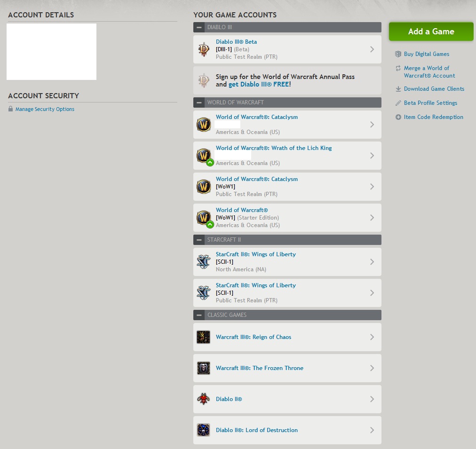Click the Lord of Destruction icon
Viewport: 476px width, 449px height.
tap(203, 430)
